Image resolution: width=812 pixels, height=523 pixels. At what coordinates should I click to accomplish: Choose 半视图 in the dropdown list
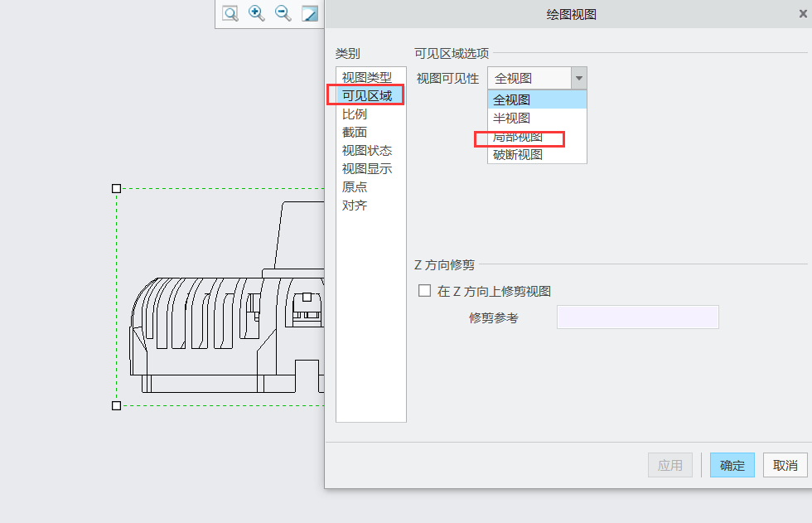(537, 118)
